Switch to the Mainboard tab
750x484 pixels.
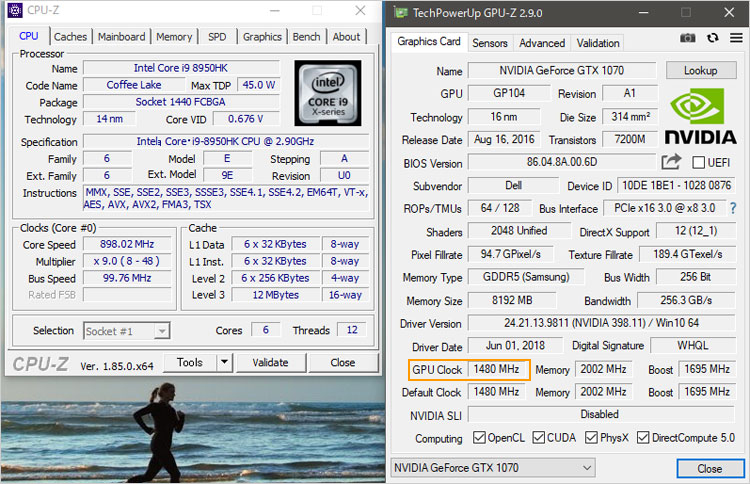(x=121, y=37)
